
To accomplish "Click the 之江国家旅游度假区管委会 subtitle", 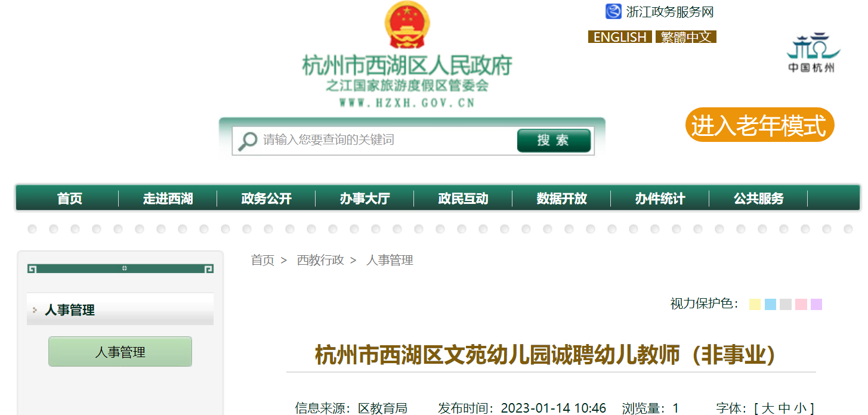I will (407, 86).
